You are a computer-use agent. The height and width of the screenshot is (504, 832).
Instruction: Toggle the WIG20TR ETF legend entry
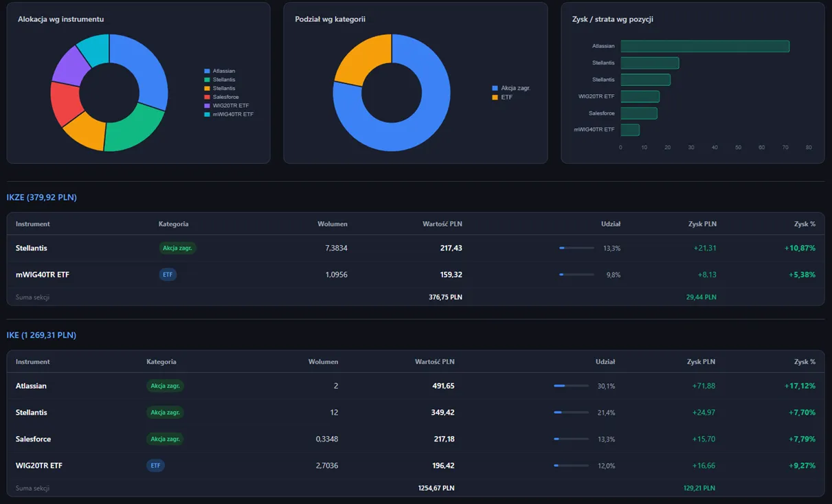pyautogui.click(x=226, y=106)
